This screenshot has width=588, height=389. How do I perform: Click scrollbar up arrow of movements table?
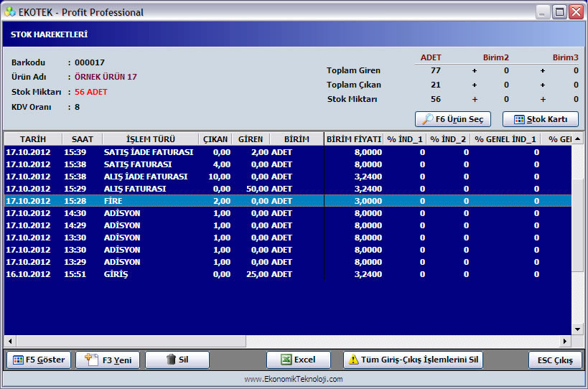[577, 139]
